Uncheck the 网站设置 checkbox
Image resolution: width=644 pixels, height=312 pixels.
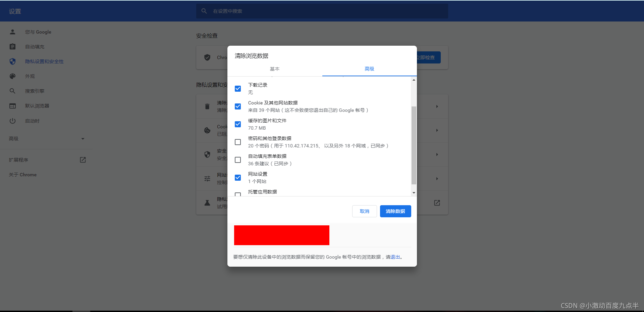click(x=238, y=178)
